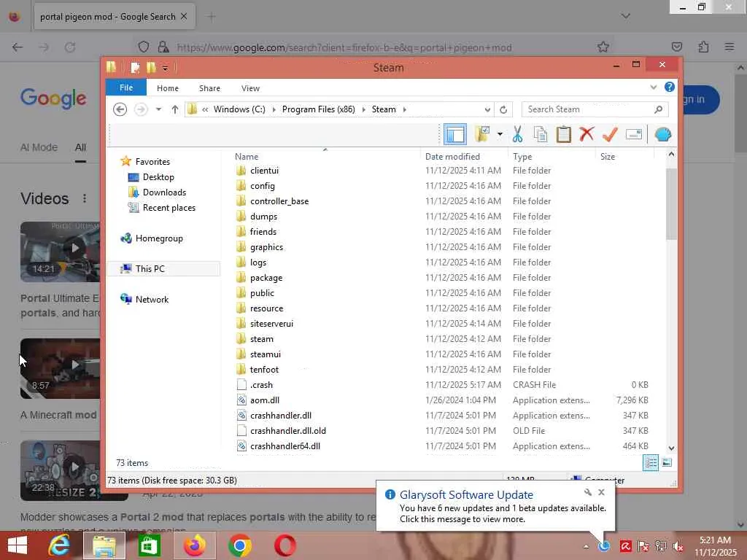Open the dropdown arrow beside folder options icon

point(500,134)
